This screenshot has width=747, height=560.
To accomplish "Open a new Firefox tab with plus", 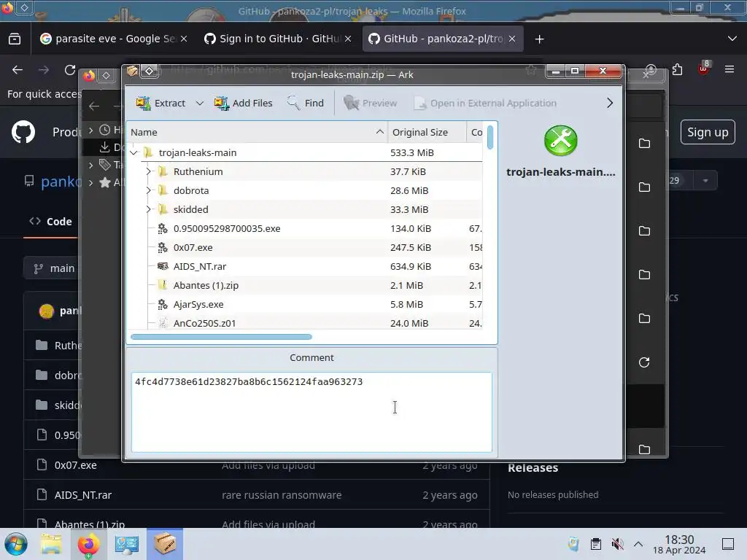I will [539, 39].
